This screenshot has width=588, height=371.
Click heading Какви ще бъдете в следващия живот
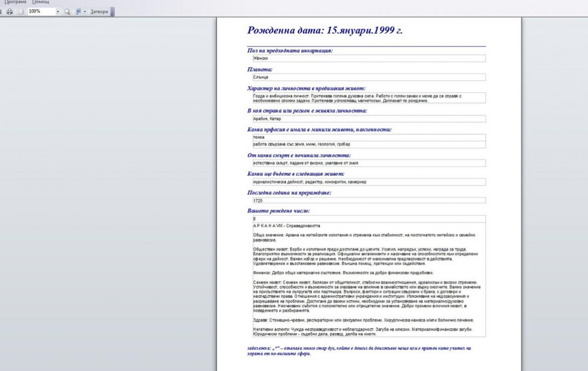296,174
